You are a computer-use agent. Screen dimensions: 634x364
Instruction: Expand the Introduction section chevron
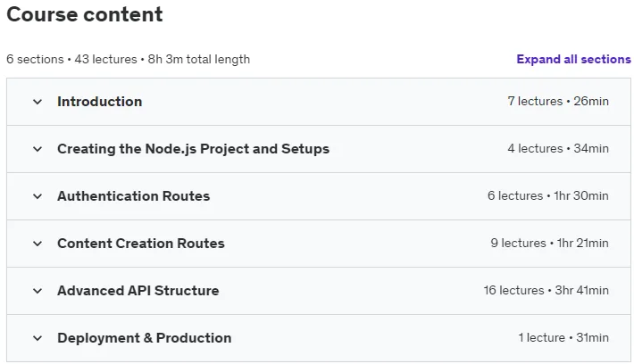pos(38,102)
